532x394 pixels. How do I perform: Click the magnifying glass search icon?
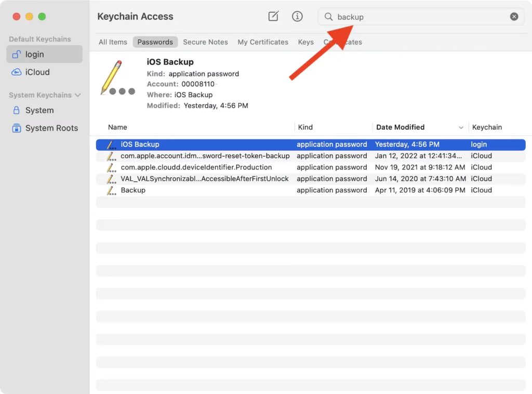pyautogui.click(x=328, y=17)
